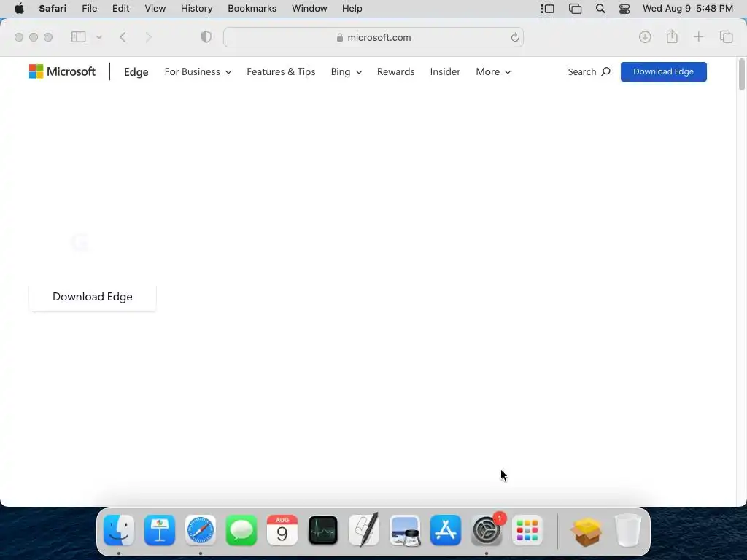Image resolution: width=747 pixels, height=560 pixels.
Task: Open Launchpad from the Dock
Action: coord(527,530)
